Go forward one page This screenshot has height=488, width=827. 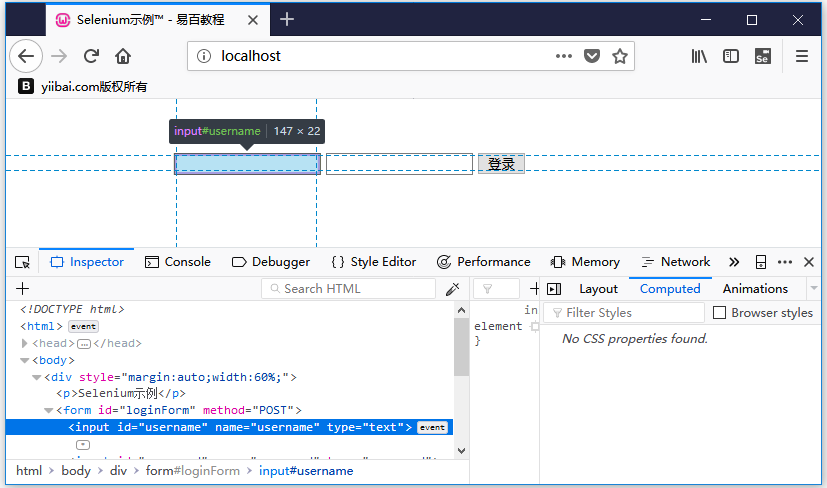coord(59,56)
